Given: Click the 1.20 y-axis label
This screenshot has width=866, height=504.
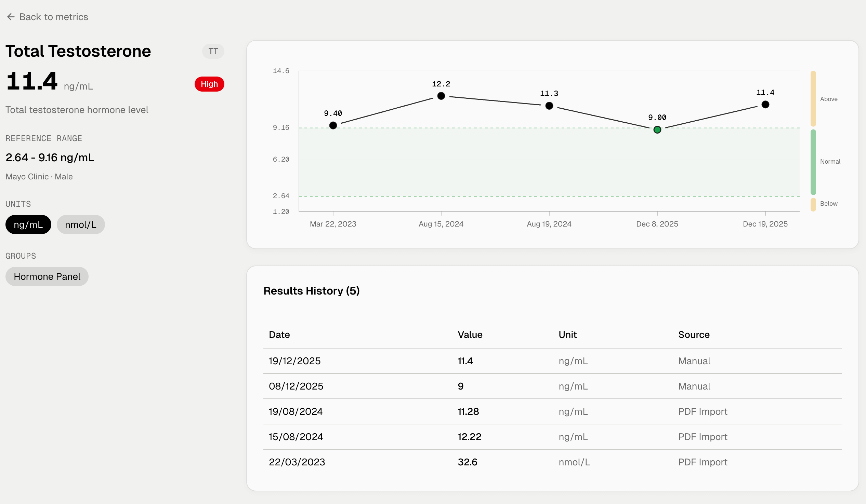Looking at the screenshot, I should point(281,212).
